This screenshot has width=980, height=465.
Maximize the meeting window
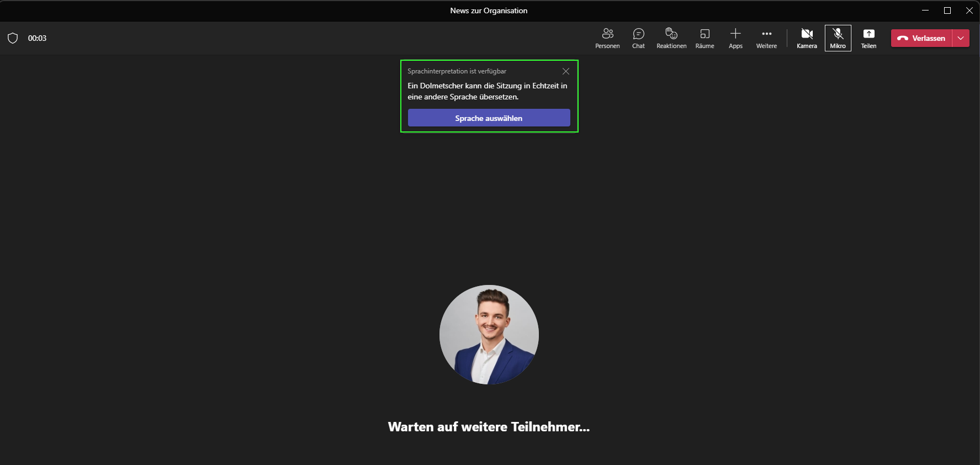(947, 10)
